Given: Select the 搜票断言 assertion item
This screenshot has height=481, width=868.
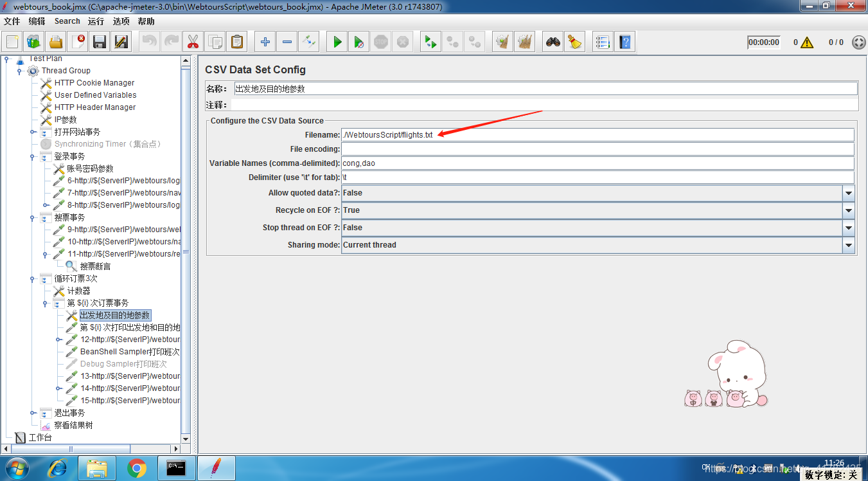Looking at the screenshot, I should [95, 266].
